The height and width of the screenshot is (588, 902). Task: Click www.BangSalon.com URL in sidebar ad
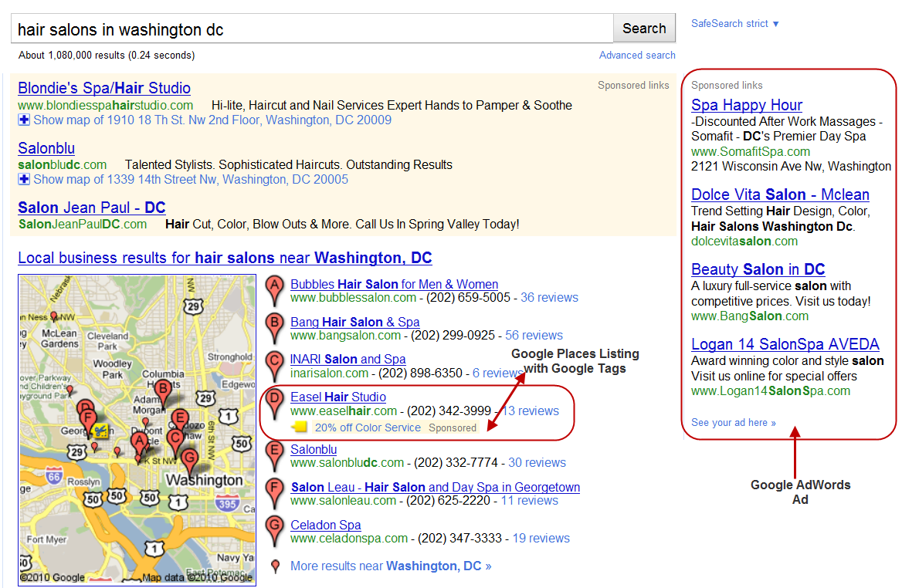pyautogui.click(x=750, y=316)
